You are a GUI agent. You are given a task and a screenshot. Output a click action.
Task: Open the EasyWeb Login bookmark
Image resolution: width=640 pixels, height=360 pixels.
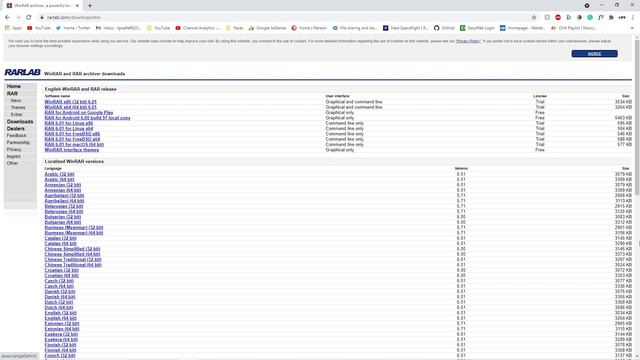pos(477,28)
